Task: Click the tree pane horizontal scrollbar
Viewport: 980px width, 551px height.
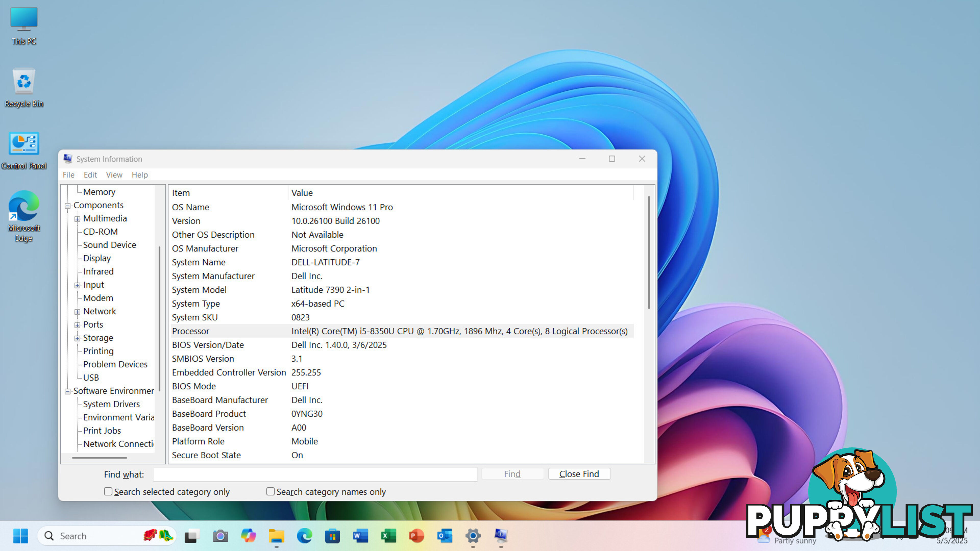Action: [x=99, y=457]
